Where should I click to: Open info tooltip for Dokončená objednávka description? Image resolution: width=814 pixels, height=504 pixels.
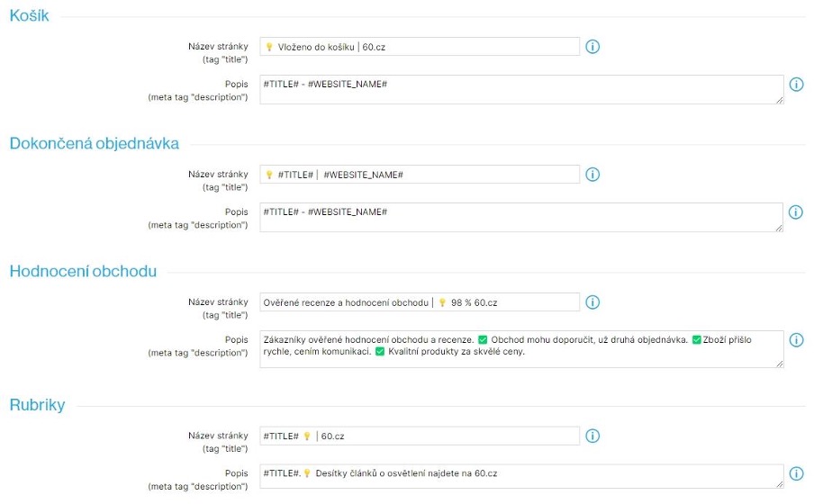(x=796, y=212)
